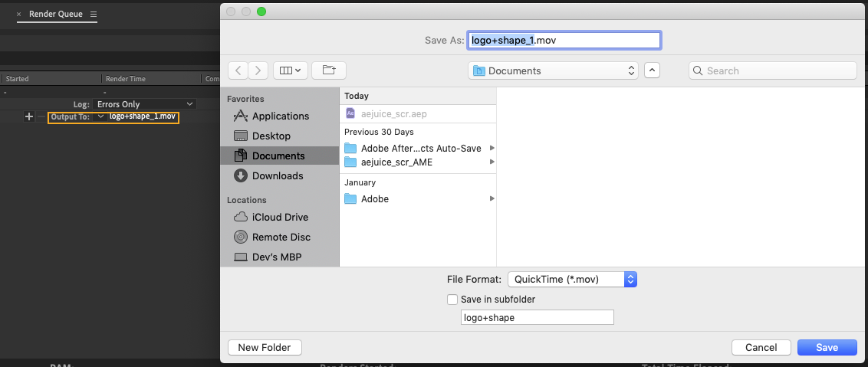Click the plus icon beside Output To
The image size is (868, 367).
[x=29, y=116]
